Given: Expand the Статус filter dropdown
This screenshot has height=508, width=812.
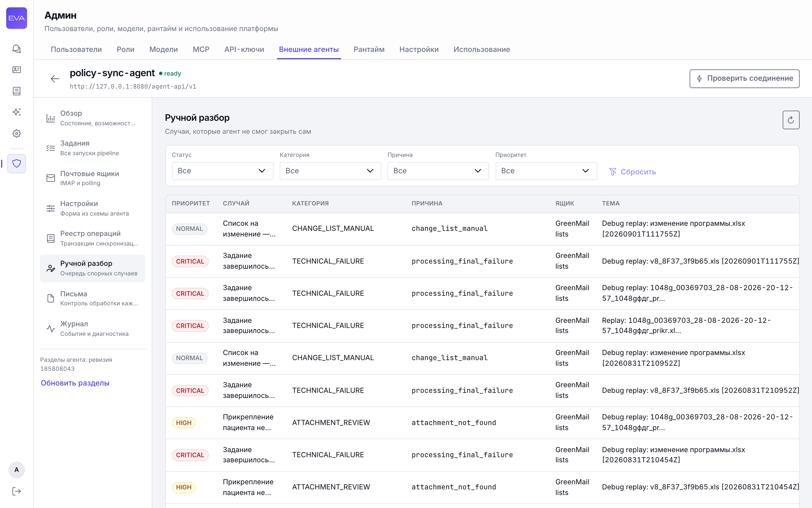Looking at the screenshot, I should pyautogui.click(x=222, y=171).
